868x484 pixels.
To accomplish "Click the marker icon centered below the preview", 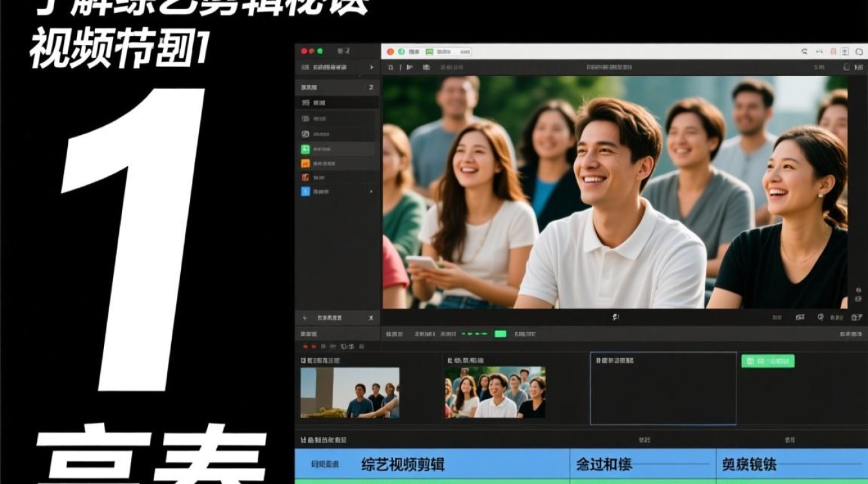I will click(615, 317).
